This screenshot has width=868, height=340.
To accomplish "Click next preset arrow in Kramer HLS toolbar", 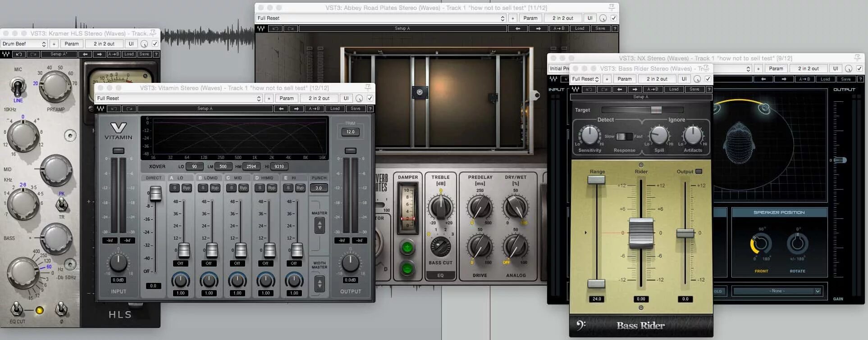I will pos(99,54).
